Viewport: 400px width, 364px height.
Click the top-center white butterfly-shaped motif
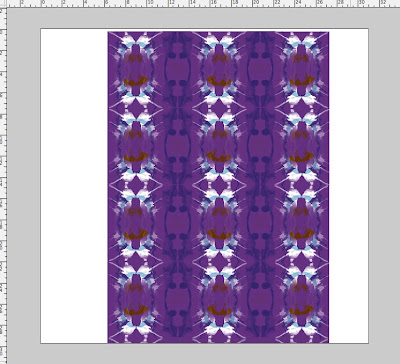[x=219, y=41]
